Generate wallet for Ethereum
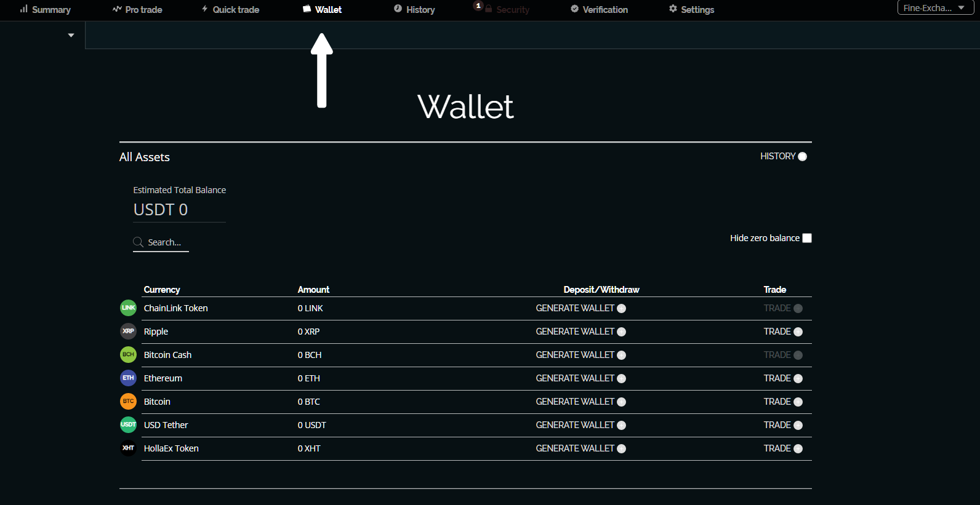 580,378
